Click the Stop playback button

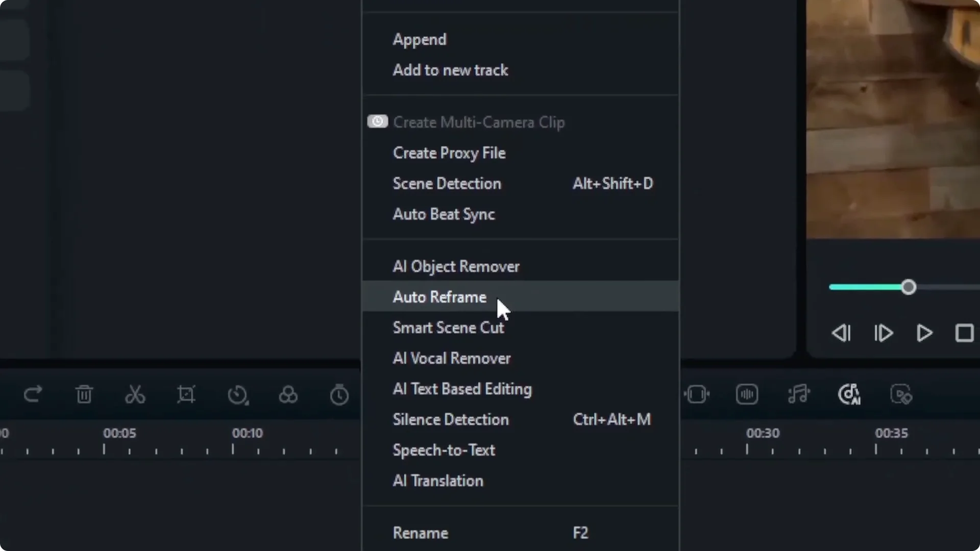click(x=965, y=333)
